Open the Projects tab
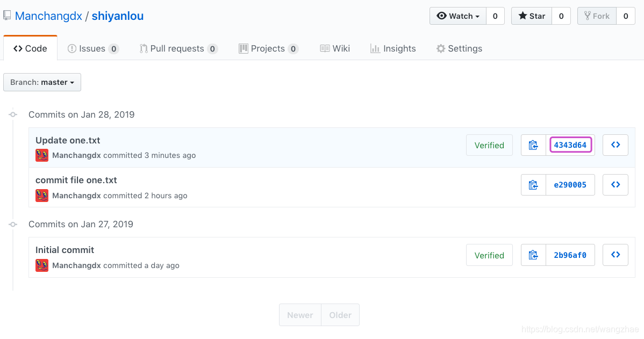The width and height of the screenshot is (644, 339). pyautogui.click(x=269, y=48)
